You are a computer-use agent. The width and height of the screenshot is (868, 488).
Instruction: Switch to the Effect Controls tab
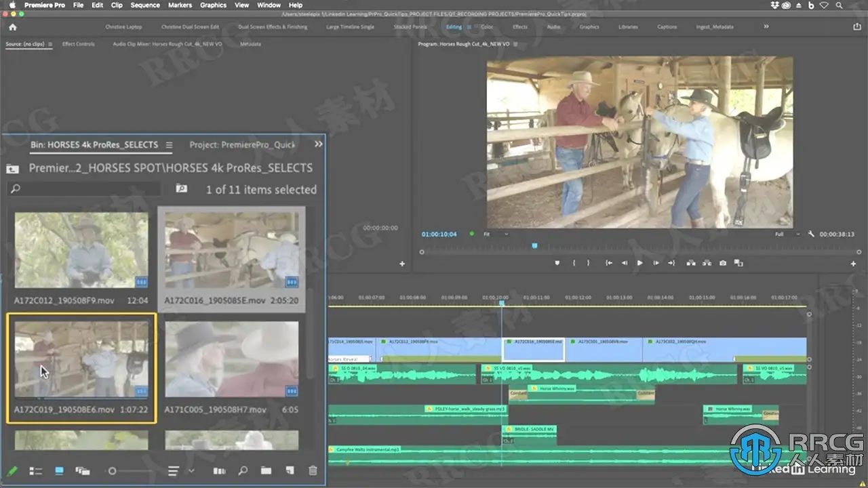(x=79, y=44)
